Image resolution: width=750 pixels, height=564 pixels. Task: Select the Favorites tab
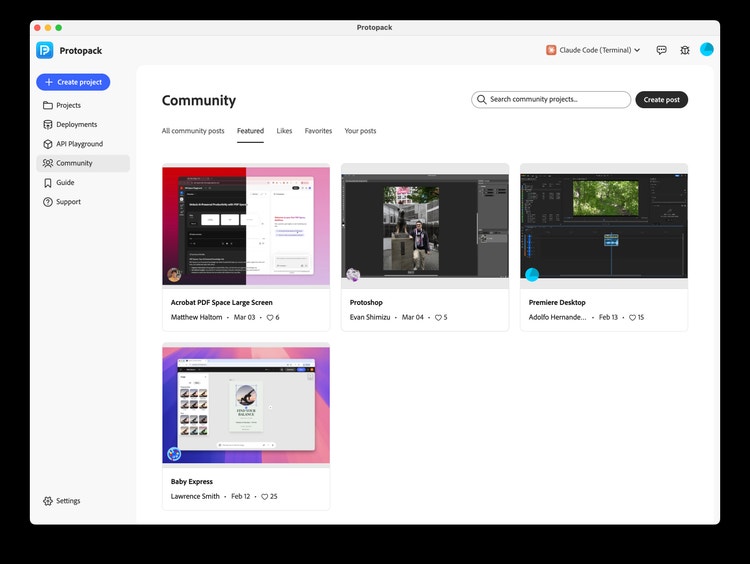(x=318, y=131)
